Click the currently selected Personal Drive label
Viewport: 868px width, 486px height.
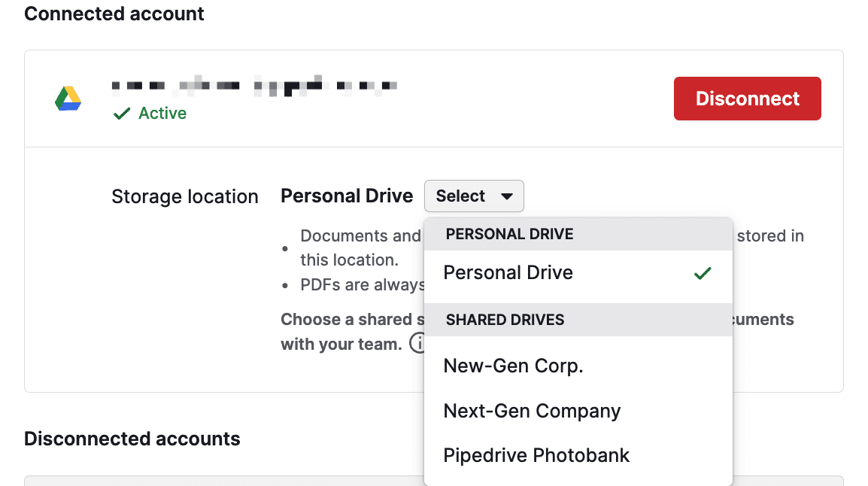pos(346,196)
